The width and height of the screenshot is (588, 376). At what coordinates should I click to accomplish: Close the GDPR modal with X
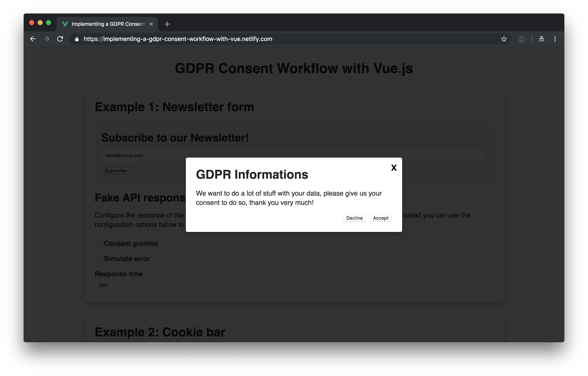[394, 168]
